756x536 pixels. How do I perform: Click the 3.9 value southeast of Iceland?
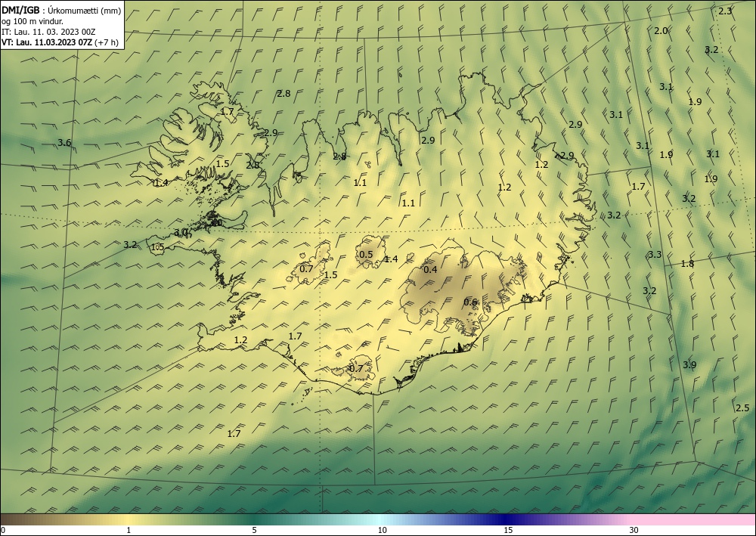pyautogui.click(x=689, y=365)
